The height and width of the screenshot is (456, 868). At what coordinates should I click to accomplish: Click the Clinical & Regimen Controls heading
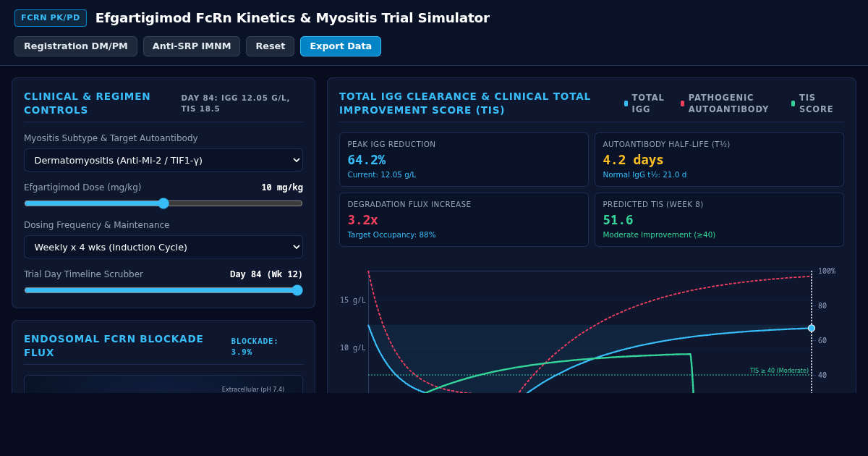pos(88,104)
